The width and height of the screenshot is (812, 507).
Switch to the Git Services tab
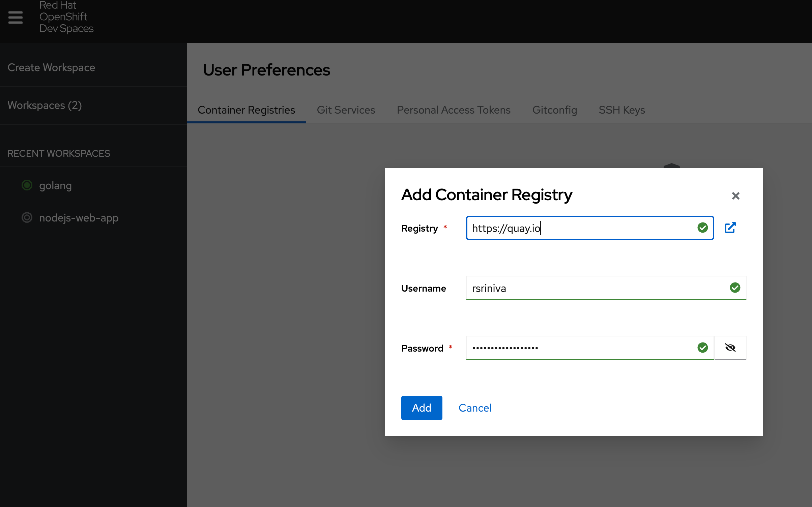(346, 110)
